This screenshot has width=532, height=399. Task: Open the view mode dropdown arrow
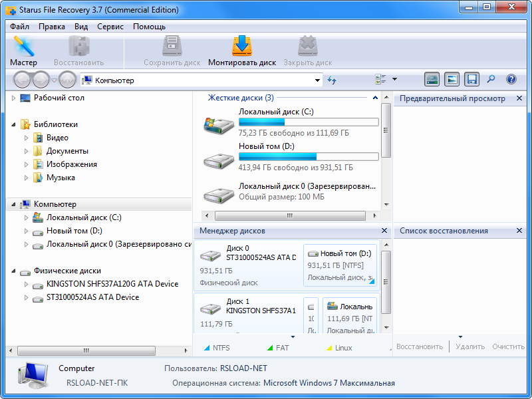(394, 79)
